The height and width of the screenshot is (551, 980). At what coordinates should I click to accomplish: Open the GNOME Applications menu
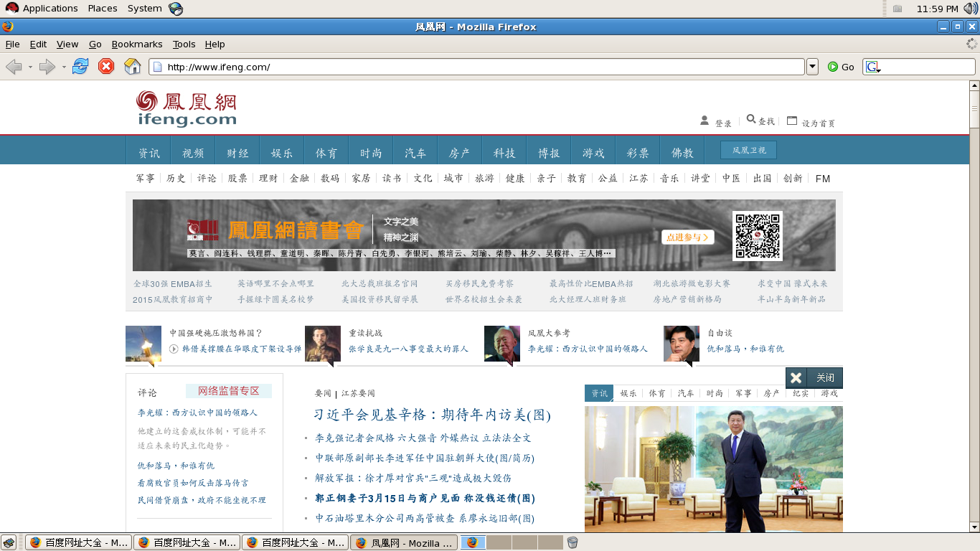tap(42, 9)
